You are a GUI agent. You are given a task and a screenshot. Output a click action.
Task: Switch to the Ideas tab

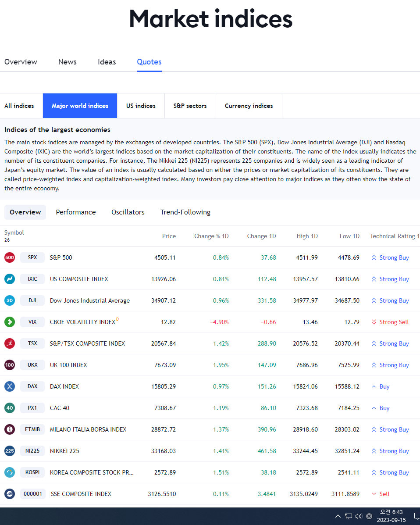(x=107, y=61)
